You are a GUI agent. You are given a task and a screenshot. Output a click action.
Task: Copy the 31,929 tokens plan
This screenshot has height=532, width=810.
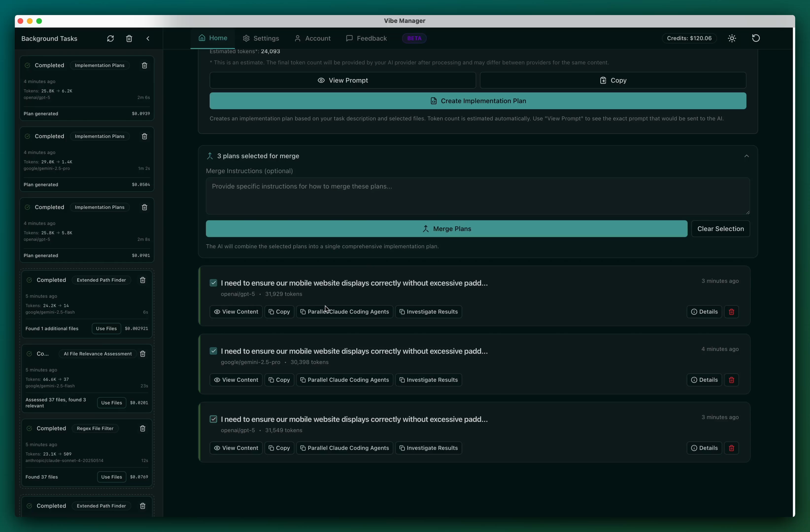(x=279, y=312)
